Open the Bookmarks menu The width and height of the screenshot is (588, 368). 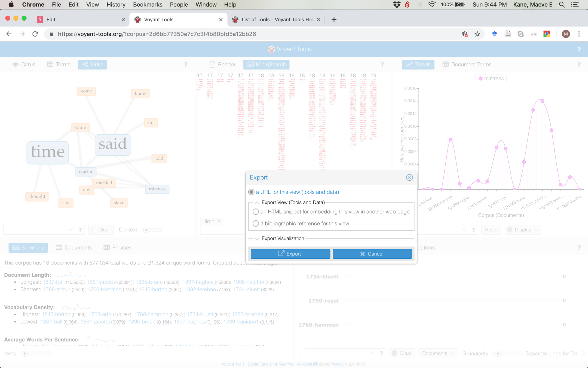tap(148, 5)
